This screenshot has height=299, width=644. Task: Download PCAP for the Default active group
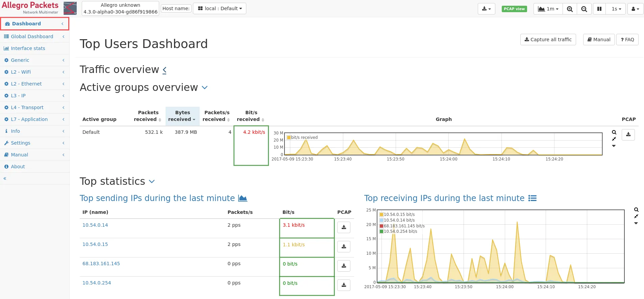(x=628, y=134)
